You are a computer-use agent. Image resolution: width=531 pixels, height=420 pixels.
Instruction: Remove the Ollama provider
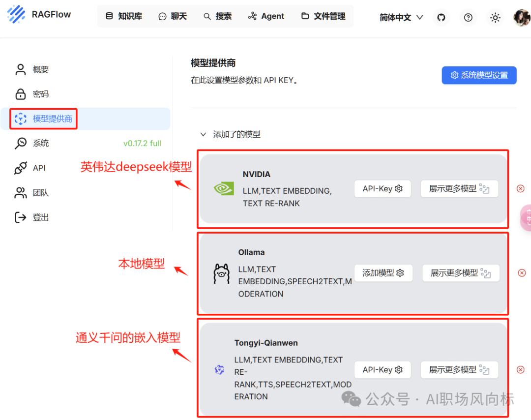pyautogui.click(x=522, y=273)
